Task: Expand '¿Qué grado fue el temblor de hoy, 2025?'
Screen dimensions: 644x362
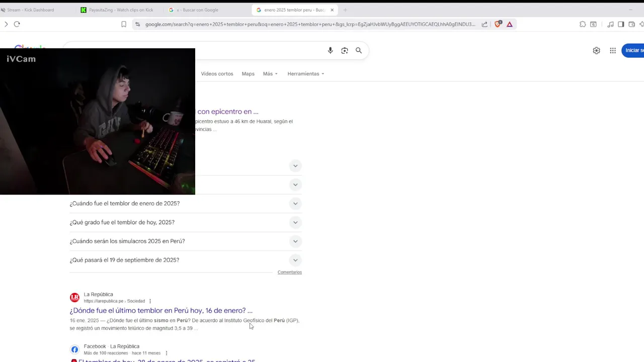Action: 186,222
